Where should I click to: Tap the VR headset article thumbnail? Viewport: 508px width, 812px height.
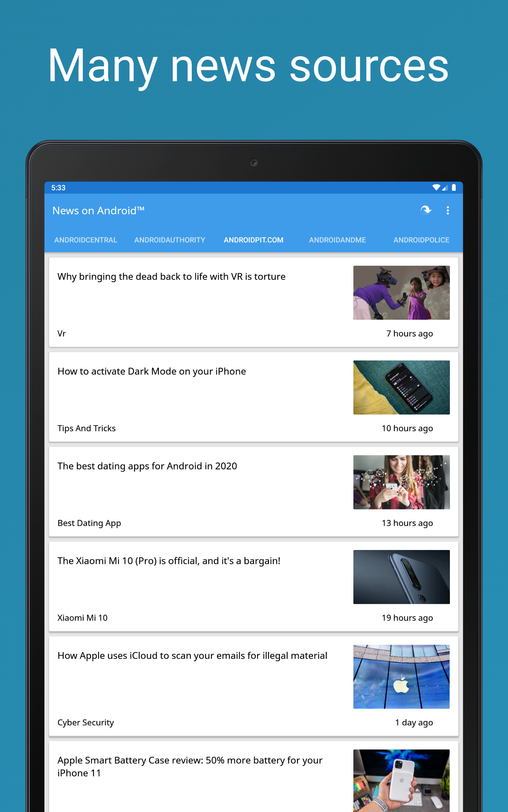coord(401,292)
